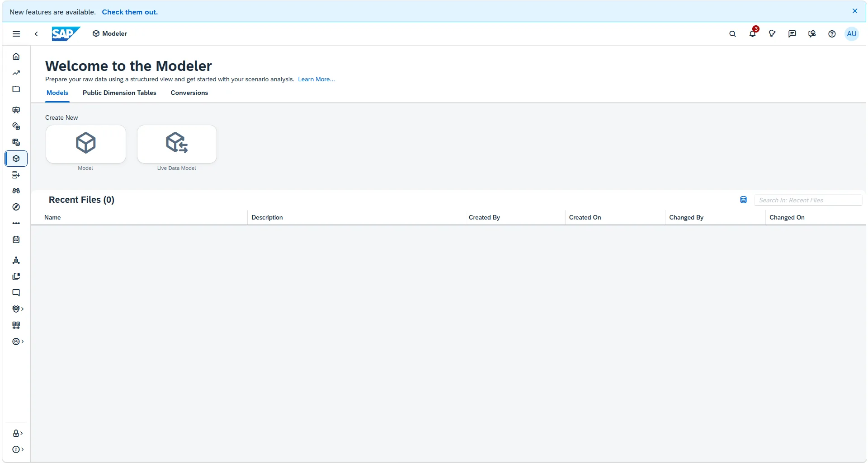Open the gauge-with-grid sidebar icon
The height and width of the screenshot is (463, 868).
(16, 126)
